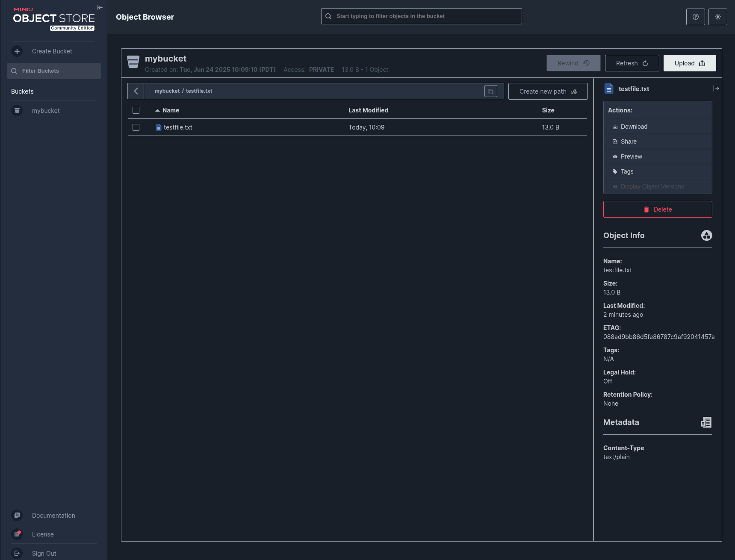
Task: Click the file icon in the details panel header
Action: click(x=609, y=88)
